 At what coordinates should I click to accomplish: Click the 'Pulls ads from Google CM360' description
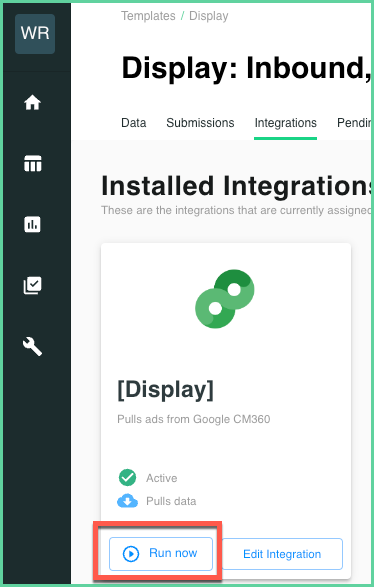[194, 419]
